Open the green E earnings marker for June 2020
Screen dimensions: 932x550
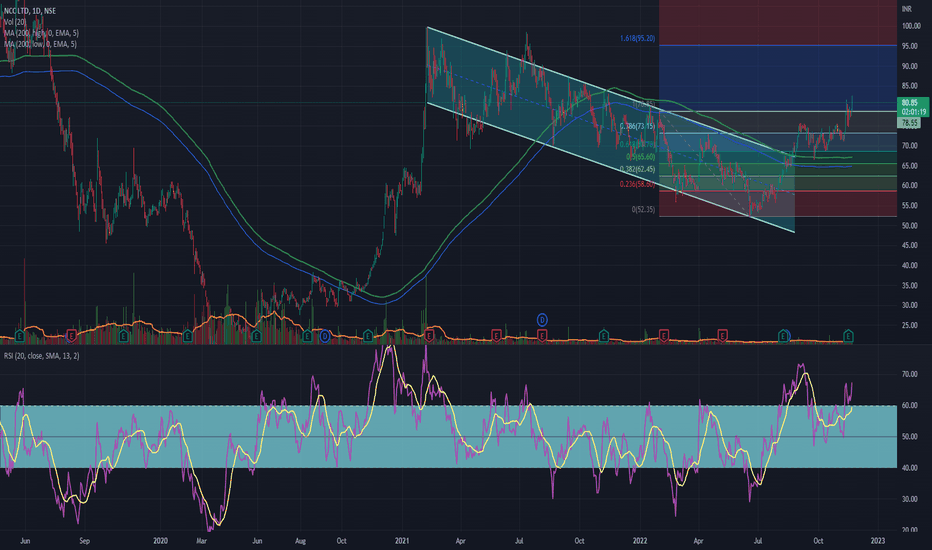pyautogui.click(x=256, y=336)
